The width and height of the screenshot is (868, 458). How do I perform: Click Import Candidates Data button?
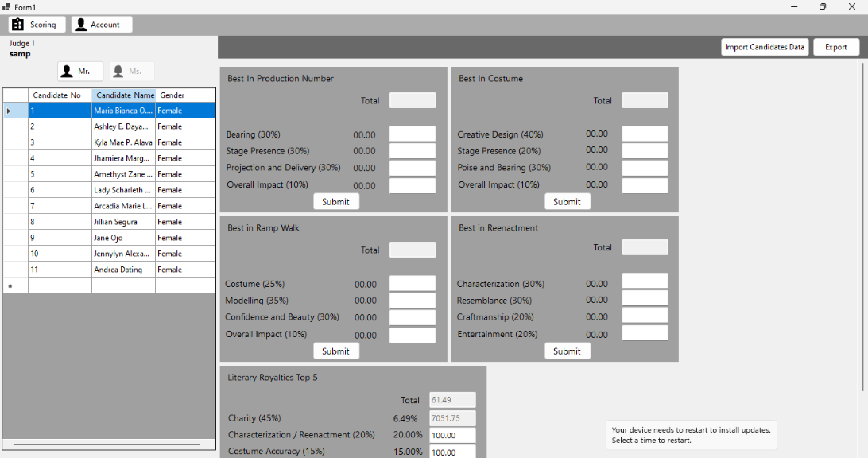pyautogui.click(x=765, y=47)
